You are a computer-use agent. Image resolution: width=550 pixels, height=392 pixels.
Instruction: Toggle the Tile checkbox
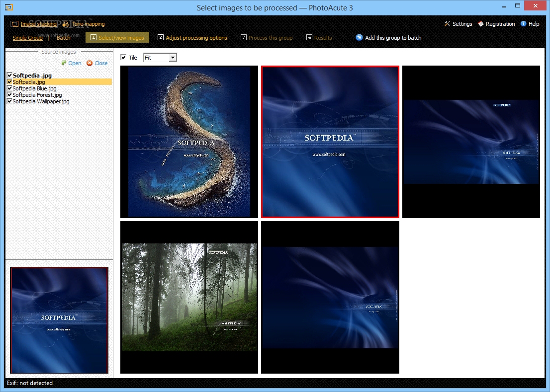pos(123,57)
